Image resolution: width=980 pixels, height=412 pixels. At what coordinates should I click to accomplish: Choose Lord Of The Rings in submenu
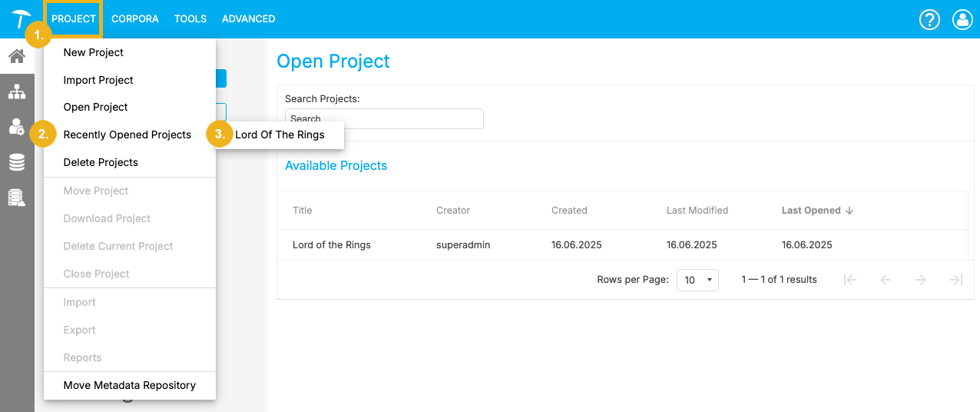point(280,135)
